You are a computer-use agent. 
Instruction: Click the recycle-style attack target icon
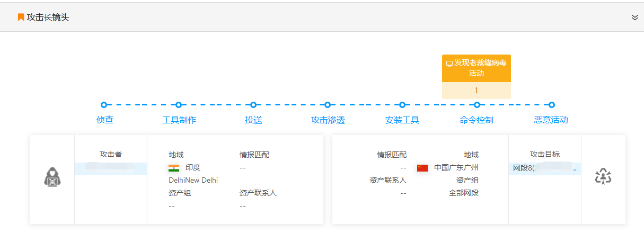(603, 177)
